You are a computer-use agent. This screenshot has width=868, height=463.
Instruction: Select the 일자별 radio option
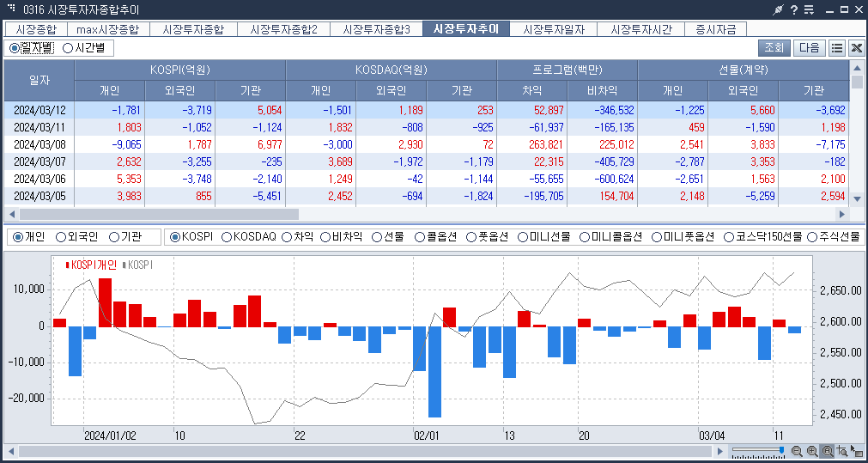point(32,48)
